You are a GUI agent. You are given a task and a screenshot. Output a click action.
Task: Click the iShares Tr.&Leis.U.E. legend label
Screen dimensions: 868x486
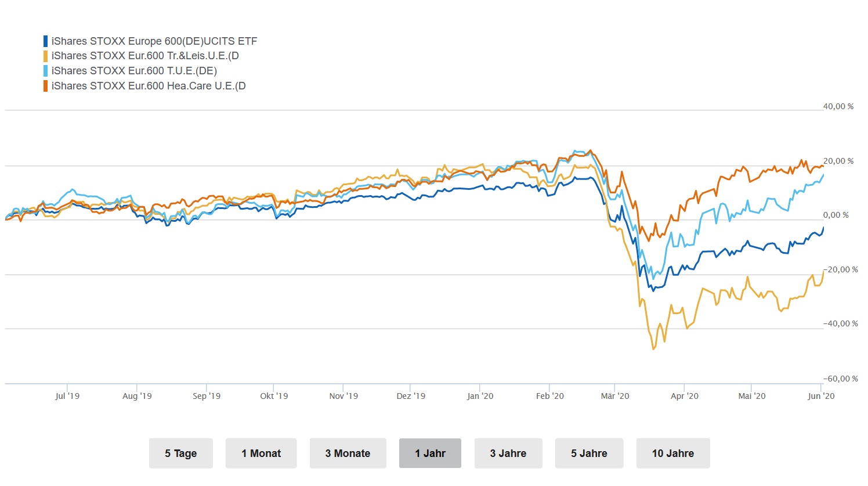point(145,56)
